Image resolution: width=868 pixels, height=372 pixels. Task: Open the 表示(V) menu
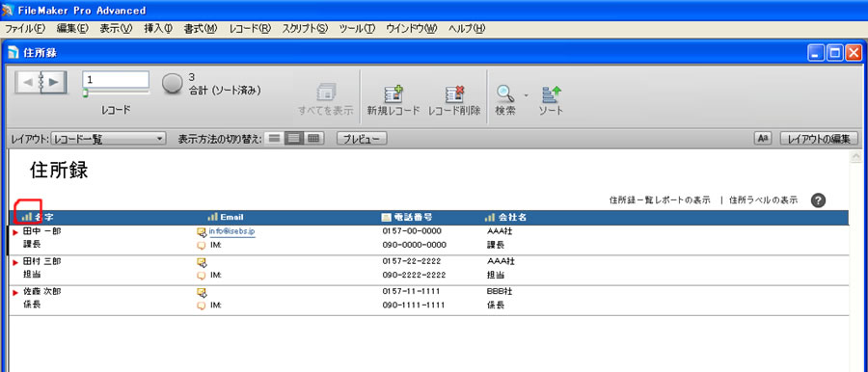117,29
